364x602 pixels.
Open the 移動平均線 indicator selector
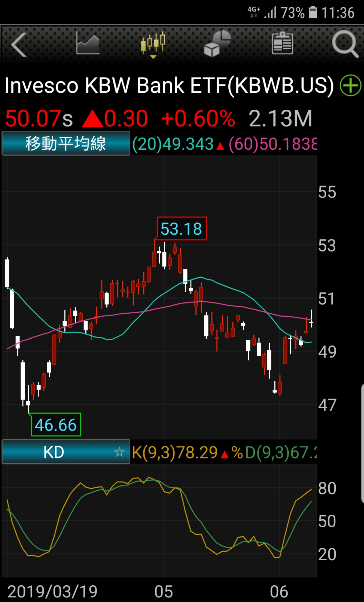tap(66, 144)
